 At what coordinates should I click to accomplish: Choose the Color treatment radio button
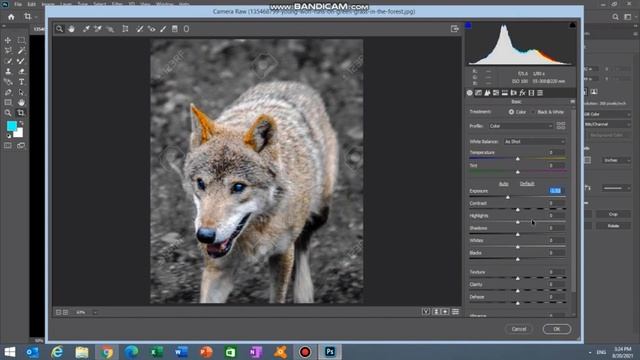point(511,112)
